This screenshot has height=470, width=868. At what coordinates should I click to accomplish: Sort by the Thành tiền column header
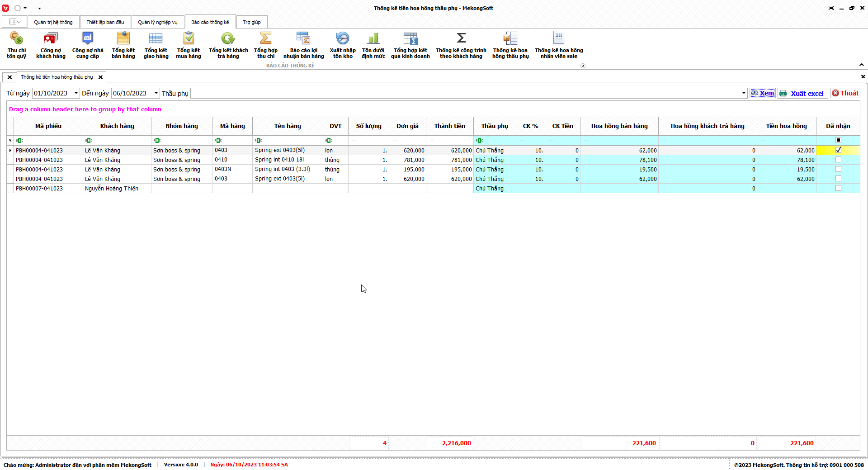pos(449,126)
